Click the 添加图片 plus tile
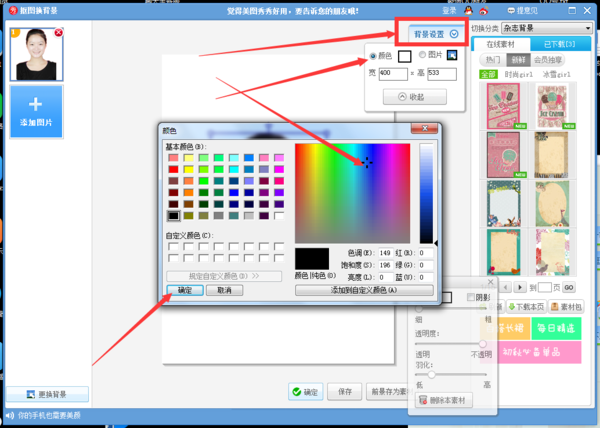The width and height of the screenshot is (600, 428). [x=36, y=111]
